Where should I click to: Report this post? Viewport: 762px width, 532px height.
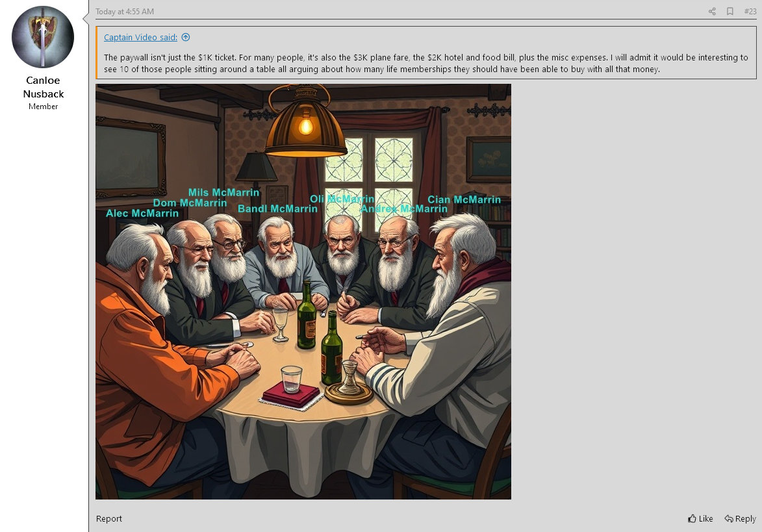(x=109, y=518)
